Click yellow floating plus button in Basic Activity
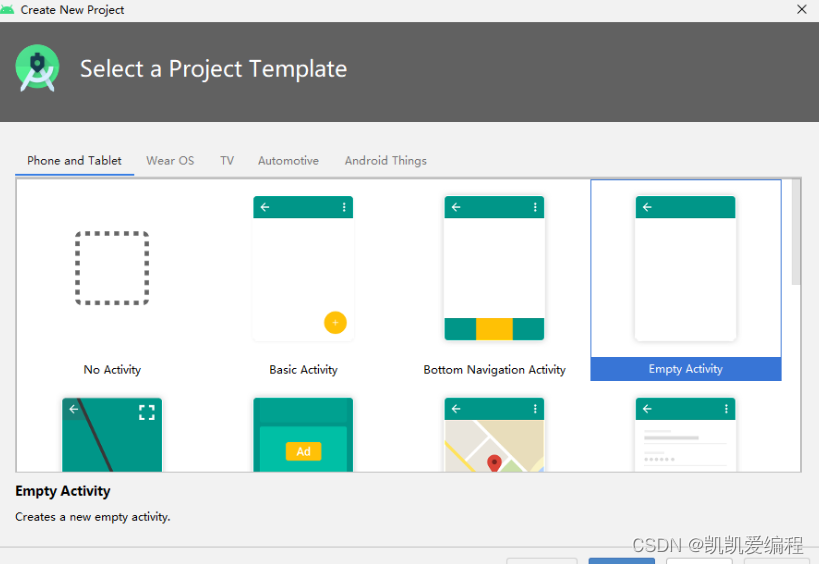This screenshot has width=819, height=564. click(335, 323)
